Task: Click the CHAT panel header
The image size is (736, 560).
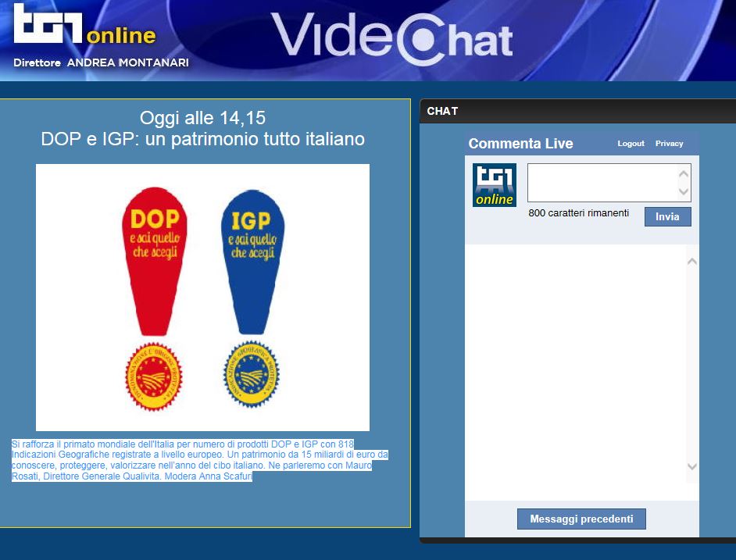Action: [x=578, y=111]
